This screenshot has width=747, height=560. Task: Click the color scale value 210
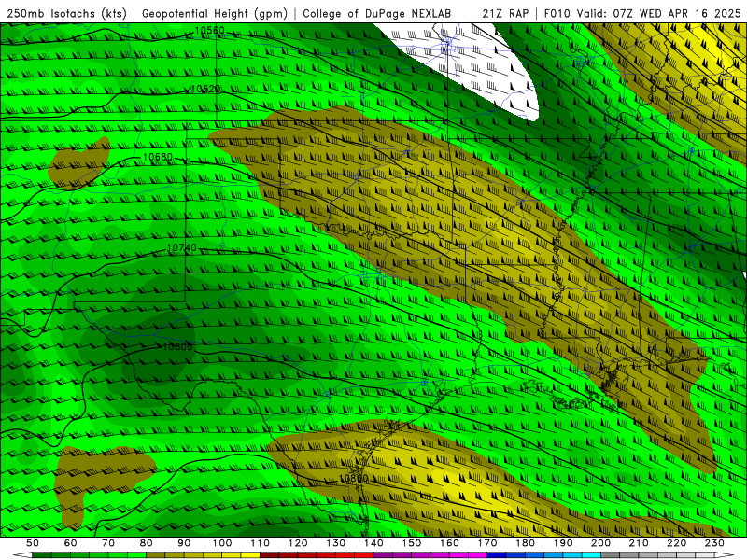click(x=639, y=543)
